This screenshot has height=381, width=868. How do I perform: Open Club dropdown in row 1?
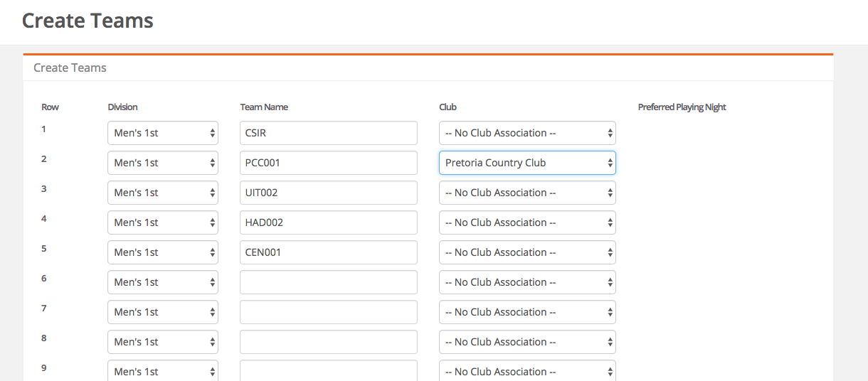click(x=527, y=133)
